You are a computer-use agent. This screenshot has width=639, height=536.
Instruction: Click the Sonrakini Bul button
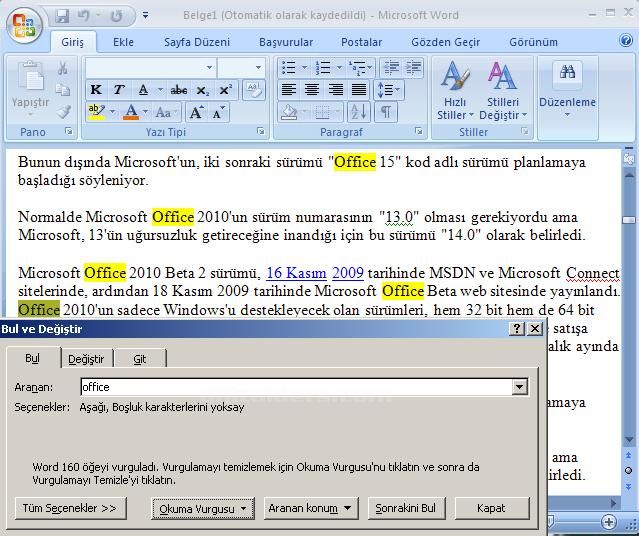click(406, 508)
